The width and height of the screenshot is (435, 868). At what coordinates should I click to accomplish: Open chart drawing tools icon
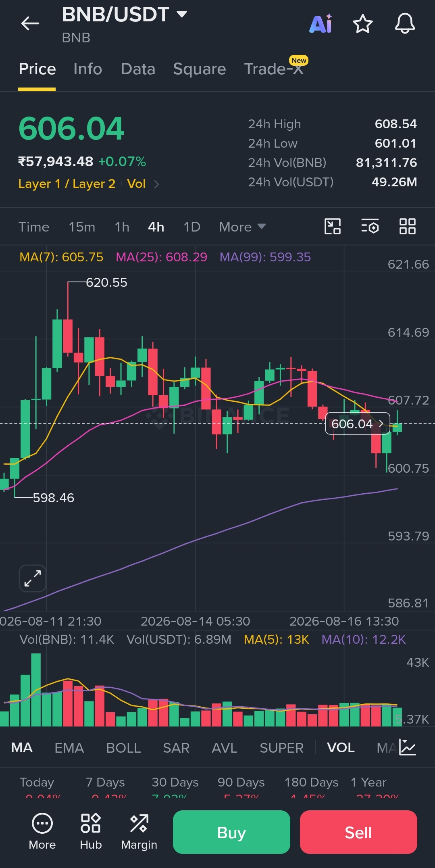(x=333, y=226)
